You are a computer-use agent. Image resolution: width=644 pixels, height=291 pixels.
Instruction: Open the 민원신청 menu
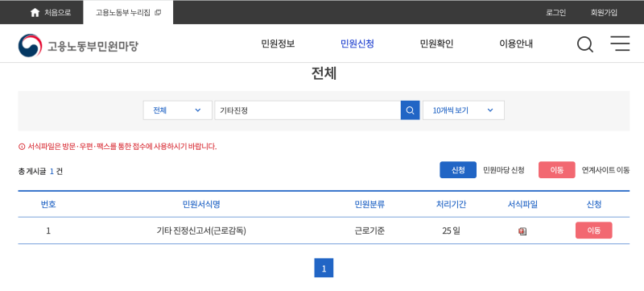pos(357,44)
